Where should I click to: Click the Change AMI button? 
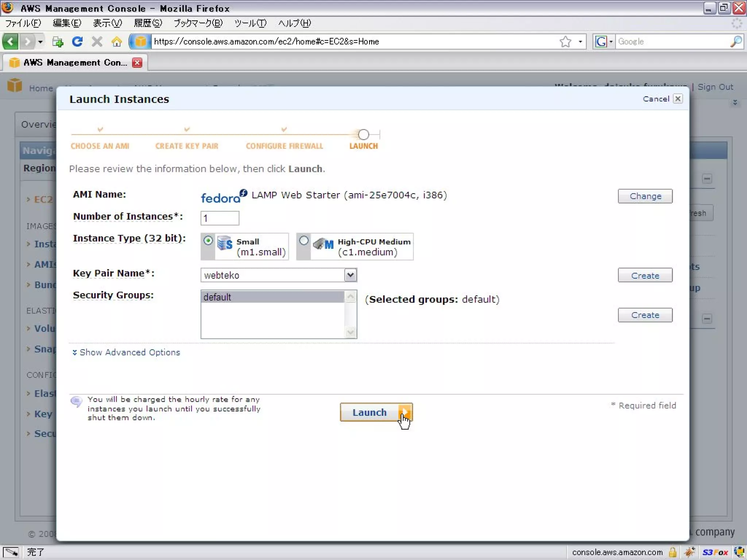pyautogui.click(x=645, y=196)
